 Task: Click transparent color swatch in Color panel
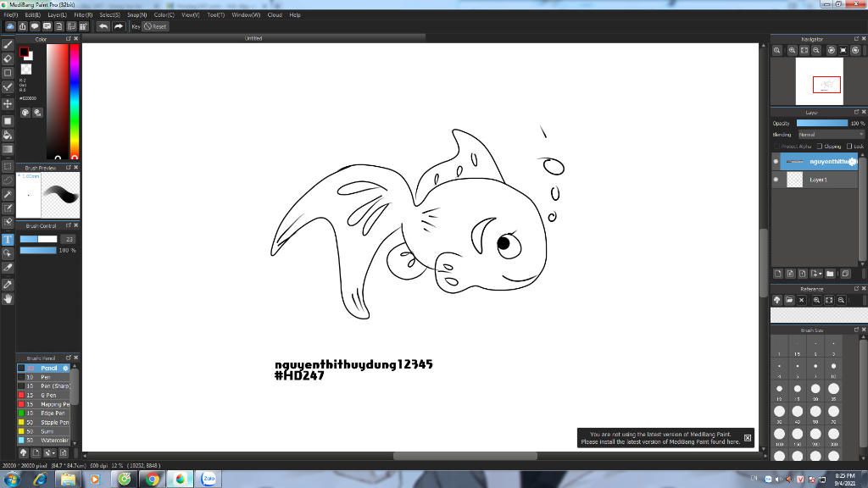point(26,69)
